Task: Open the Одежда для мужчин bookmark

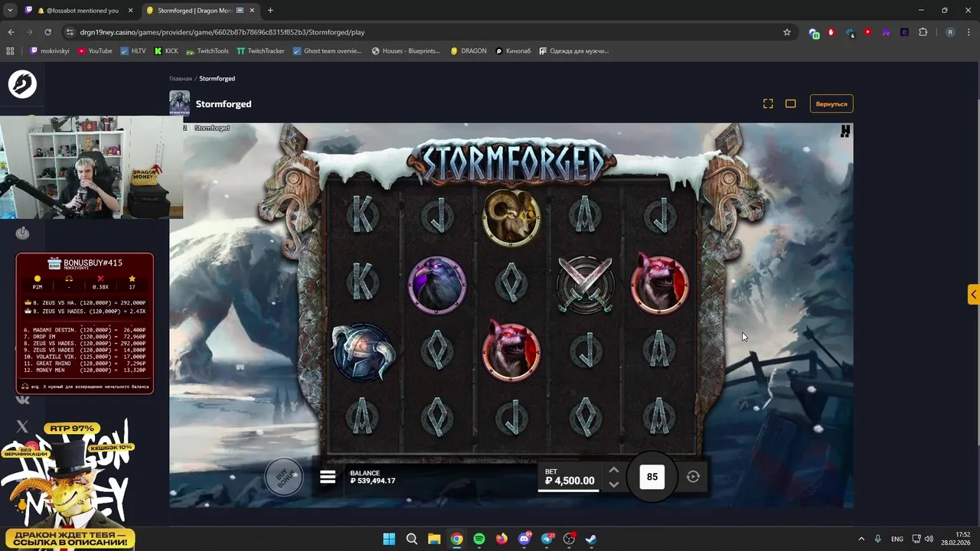Action: pos(574,51)
